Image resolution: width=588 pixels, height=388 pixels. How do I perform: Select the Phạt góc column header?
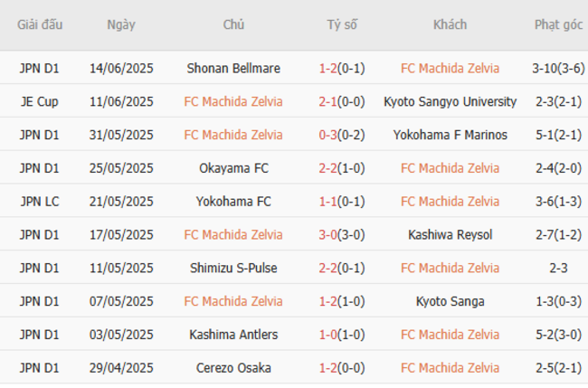(558, 24)
